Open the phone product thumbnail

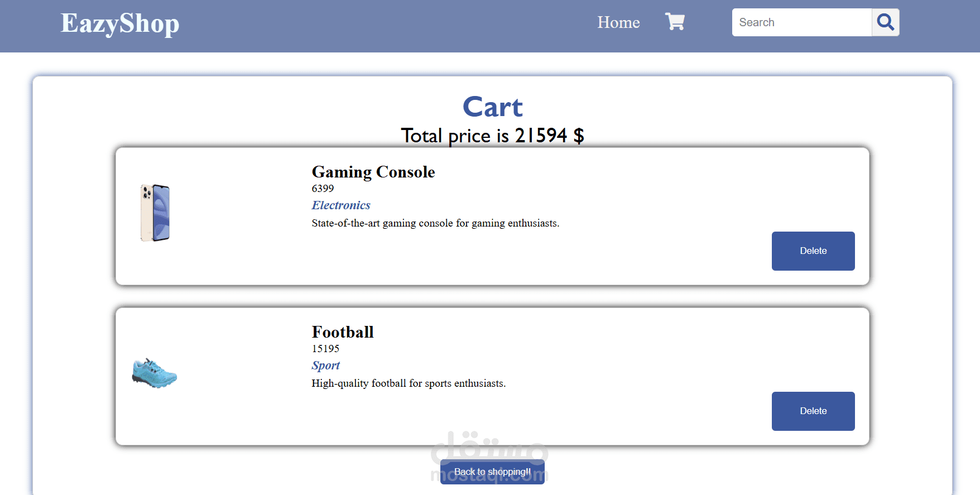(155, 213)
